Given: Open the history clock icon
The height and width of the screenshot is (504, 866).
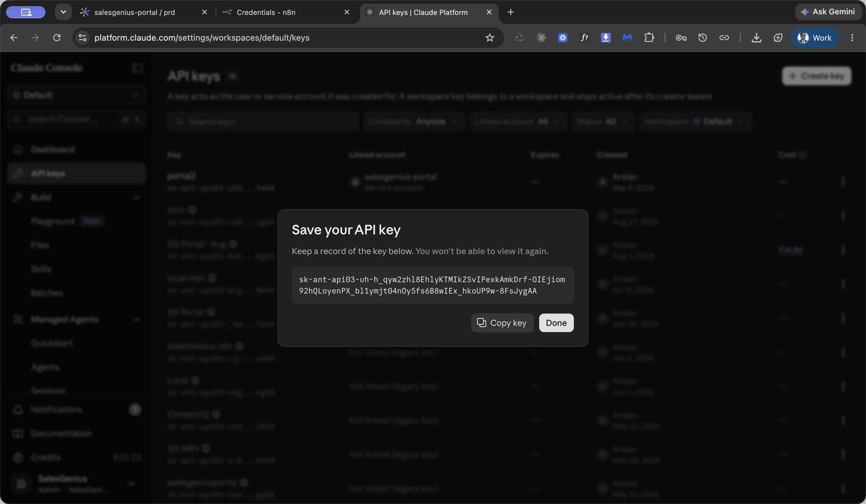Looking at the screenshot, I should 702,37.
